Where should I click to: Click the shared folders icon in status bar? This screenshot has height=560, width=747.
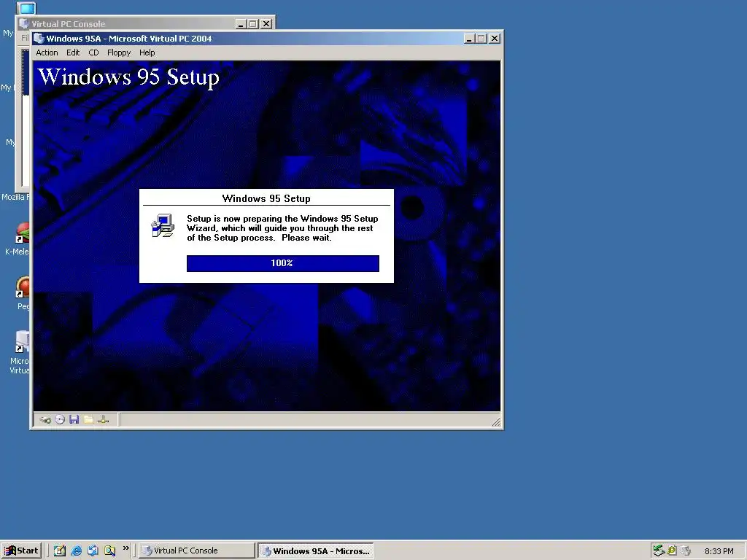88,419
